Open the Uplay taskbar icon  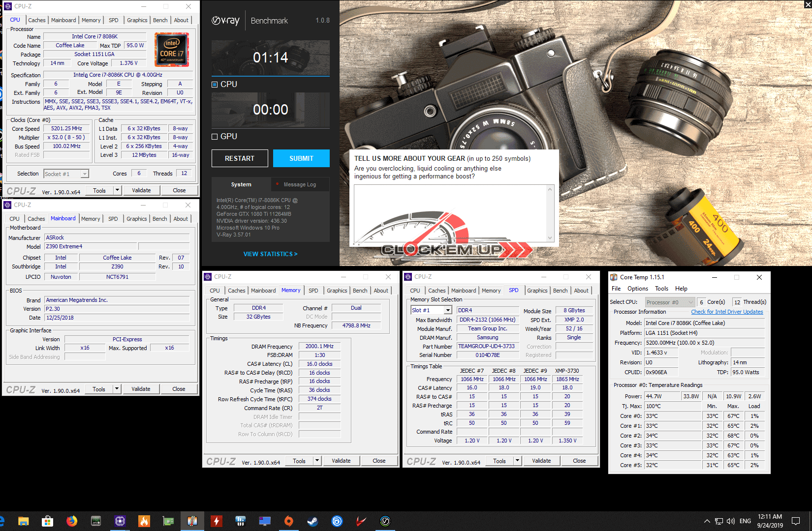click(337, 521)
